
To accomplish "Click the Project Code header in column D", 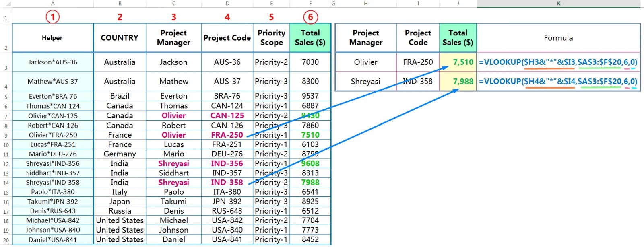I will pos(227,38).
